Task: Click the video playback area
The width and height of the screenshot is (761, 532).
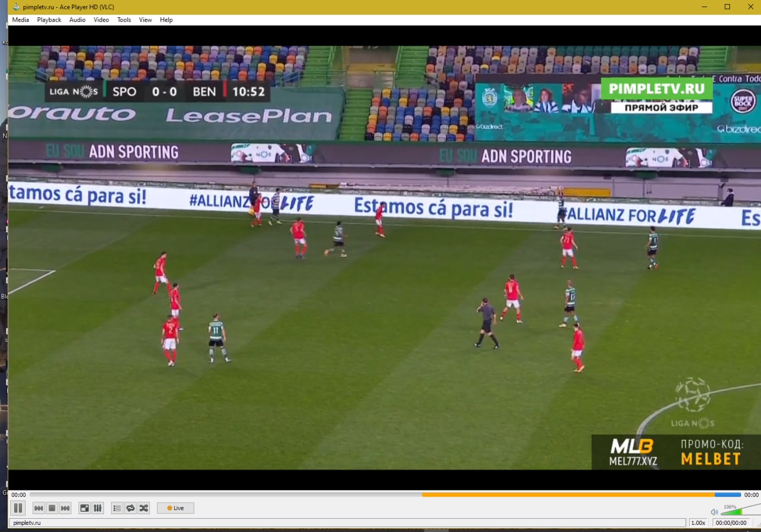Action: tap(384, 257)
